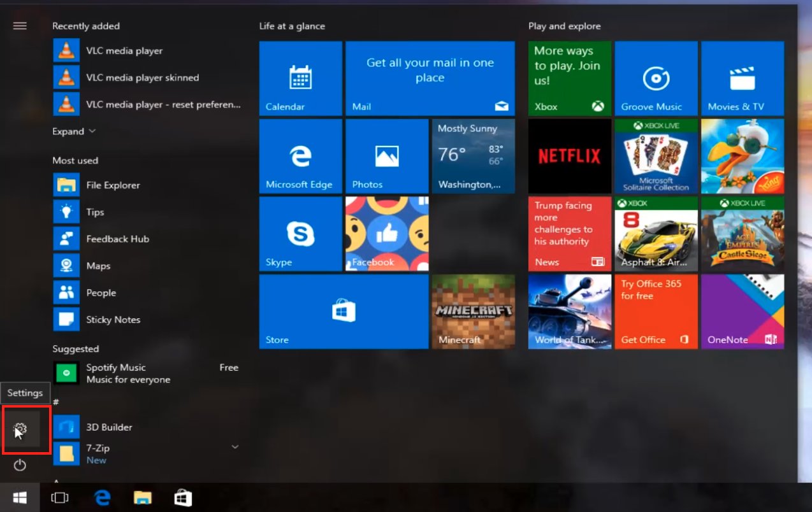Click the Power button icon
Screen dimensions: 812x512
[20, 465]
